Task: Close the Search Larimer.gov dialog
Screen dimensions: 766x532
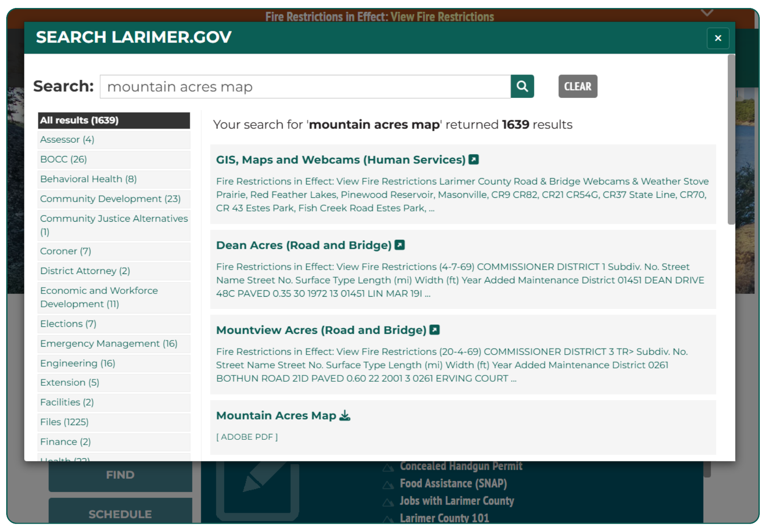Action: click(718, 38)
